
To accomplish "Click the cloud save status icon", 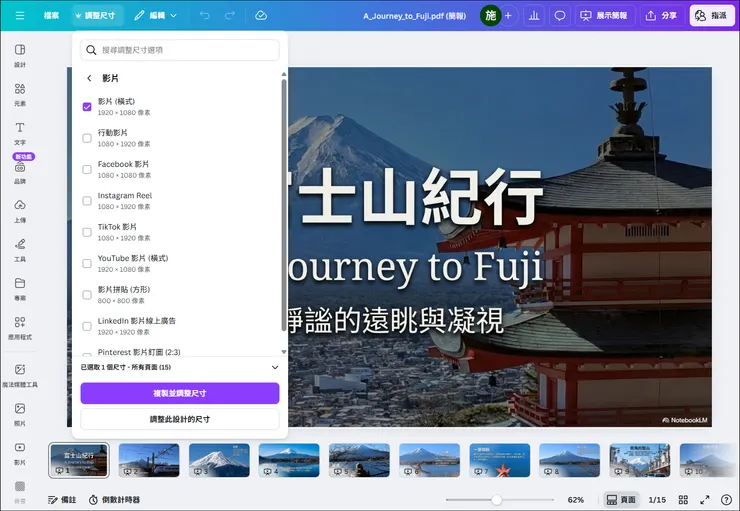I will tap(261, 16).
